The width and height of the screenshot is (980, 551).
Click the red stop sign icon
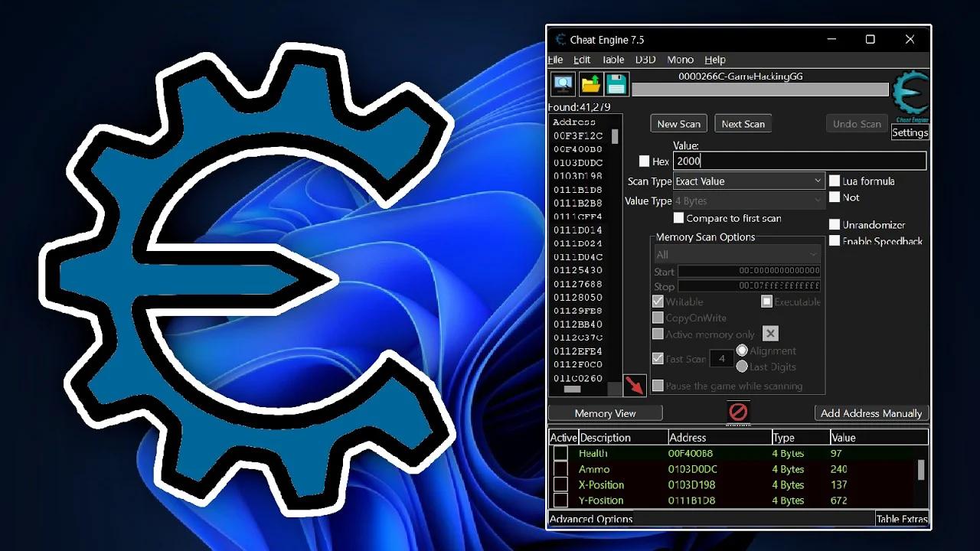pos(737,412)
